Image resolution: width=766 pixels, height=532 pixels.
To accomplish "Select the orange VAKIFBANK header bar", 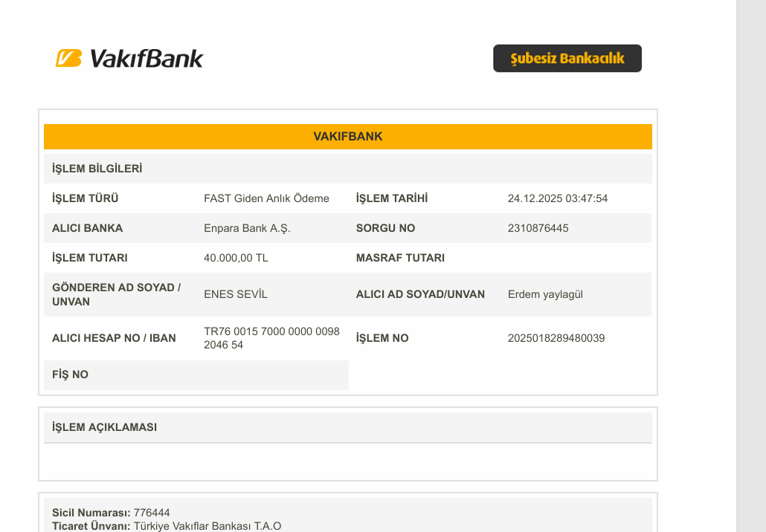I will click(348, 137).
